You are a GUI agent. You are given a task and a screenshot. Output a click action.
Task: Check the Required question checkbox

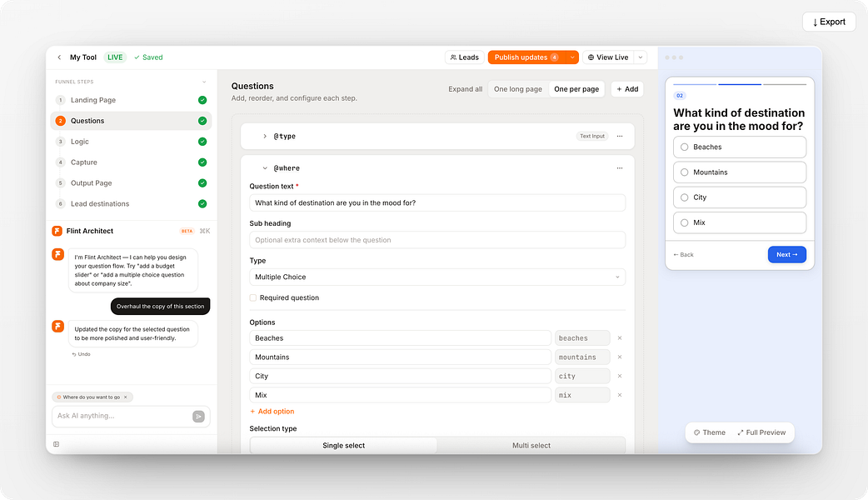[253, 297]
